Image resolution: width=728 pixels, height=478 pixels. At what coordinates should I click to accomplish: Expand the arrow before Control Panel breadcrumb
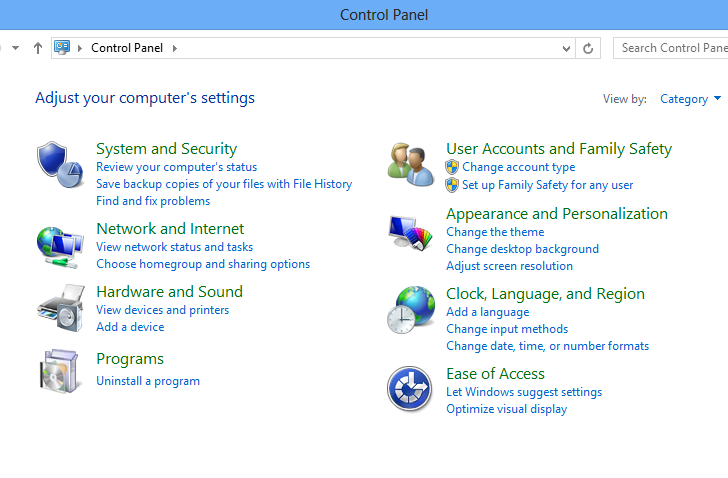click(80, 48)
